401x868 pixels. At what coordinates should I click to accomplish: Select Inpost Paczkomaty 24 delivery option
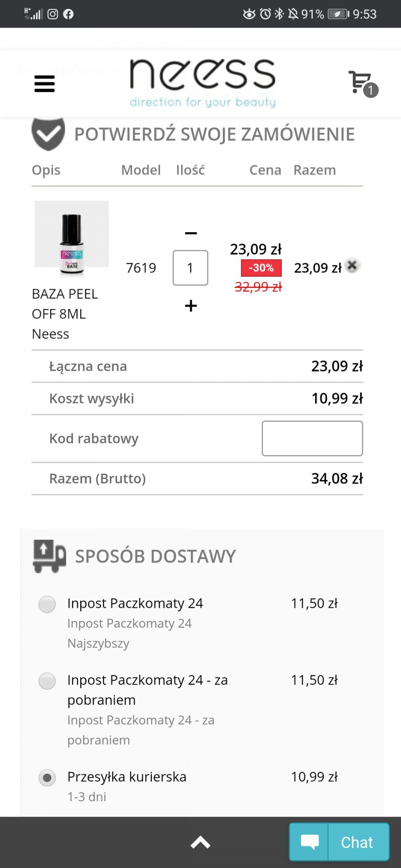(x=47, y=604)
